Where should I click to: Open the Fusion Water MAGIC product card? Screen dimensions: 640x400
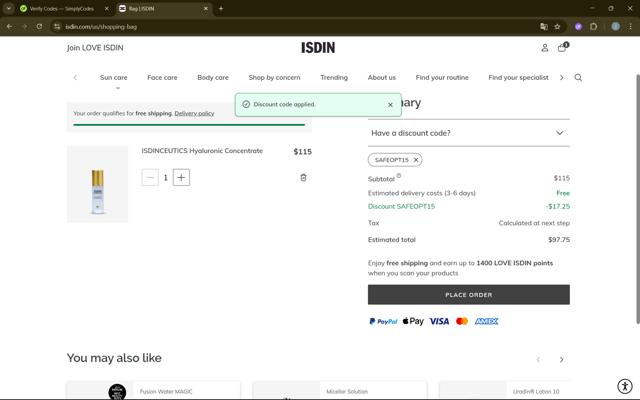(153, 391)
